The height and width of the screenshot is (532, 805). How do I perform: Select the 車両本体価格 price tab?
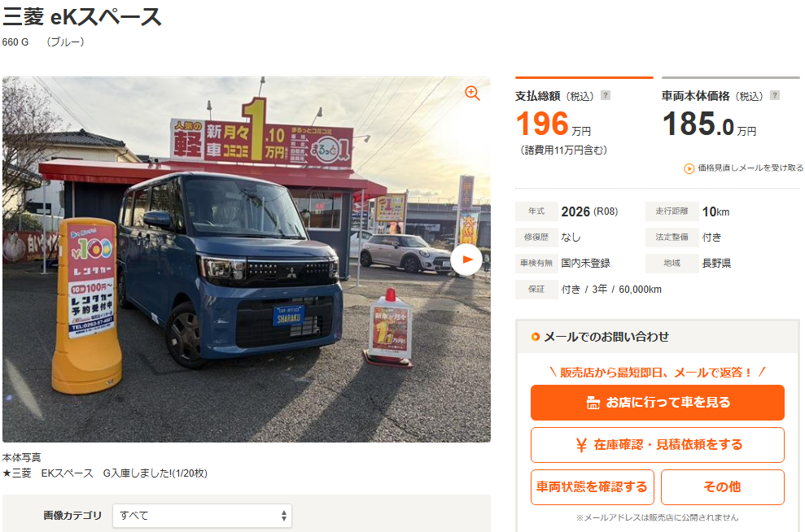tap(731, 90)
